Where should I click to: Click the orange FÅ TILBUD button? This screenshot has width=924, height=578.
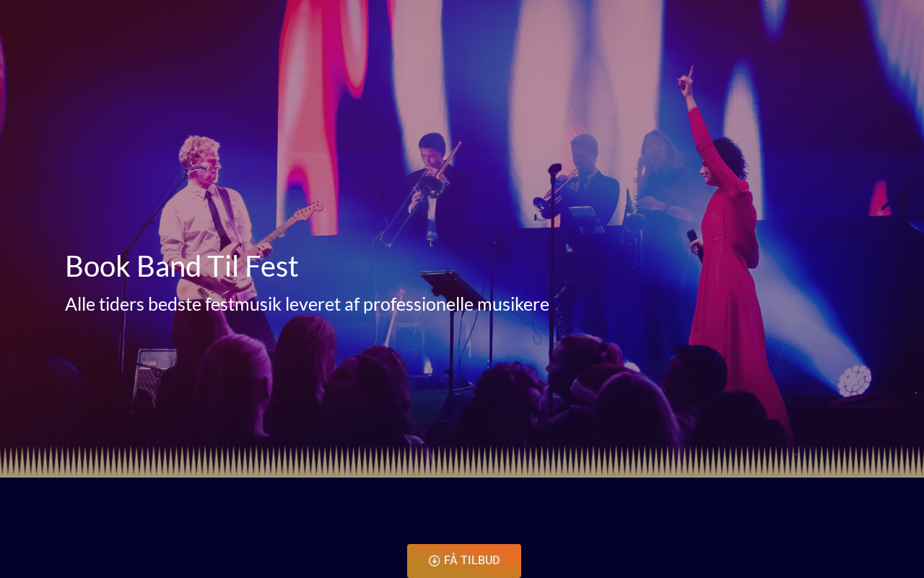[464, 561]
